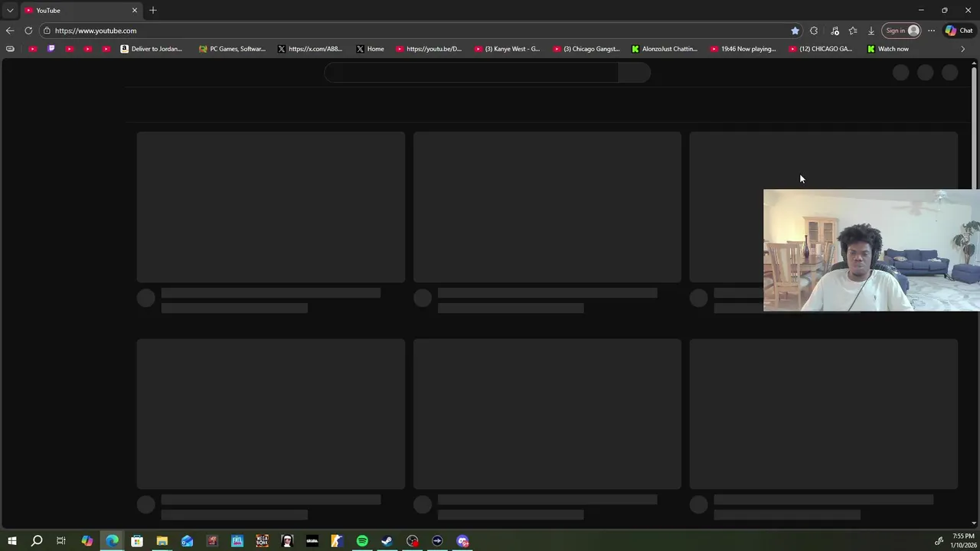Go back with the browser back arrow
The width and height of the screenshot is (980, 551).
tap(10, 31)
